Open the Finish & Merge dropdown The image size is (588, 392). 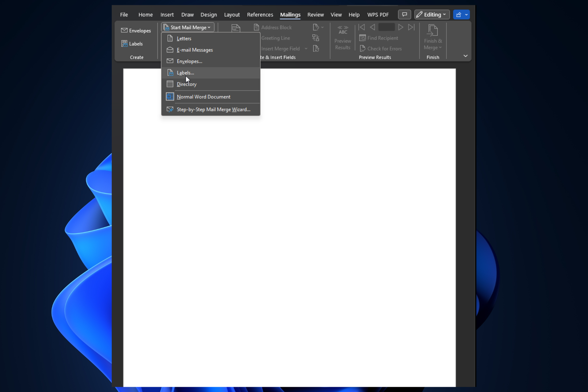coord(433,37)
